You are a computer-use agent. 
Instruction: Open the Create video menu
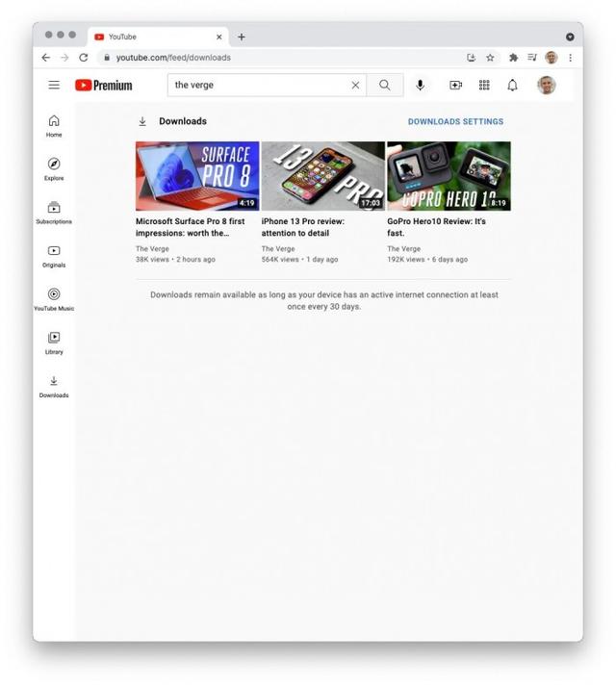(455, 85)
